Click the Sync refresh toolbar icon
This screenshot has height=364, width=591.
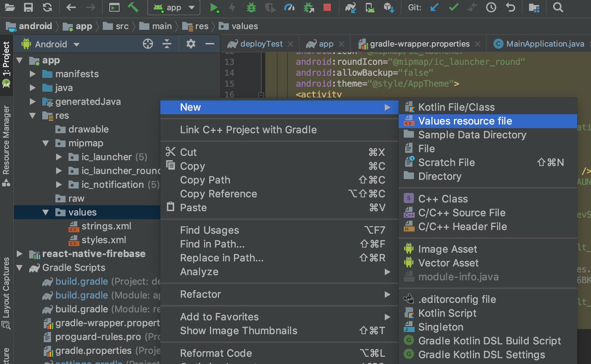(x=47, y=7)
